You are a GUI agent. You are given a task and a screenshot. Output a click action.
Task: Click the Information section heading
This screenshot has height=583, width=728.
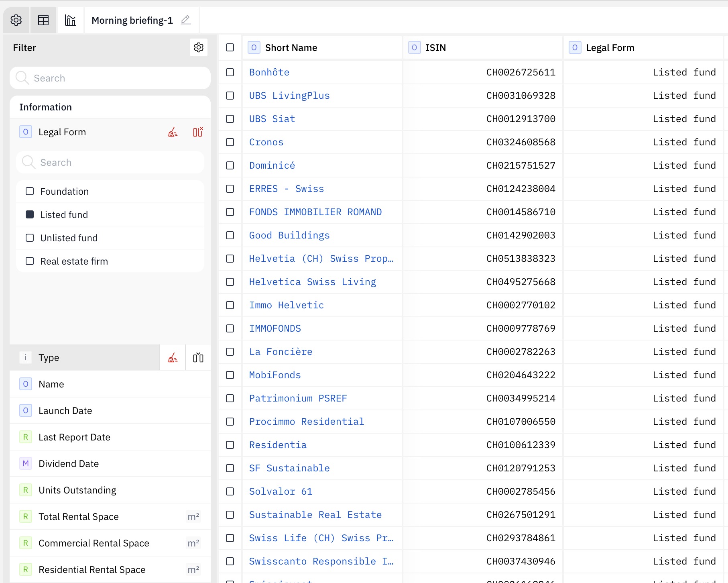[45, 107]
